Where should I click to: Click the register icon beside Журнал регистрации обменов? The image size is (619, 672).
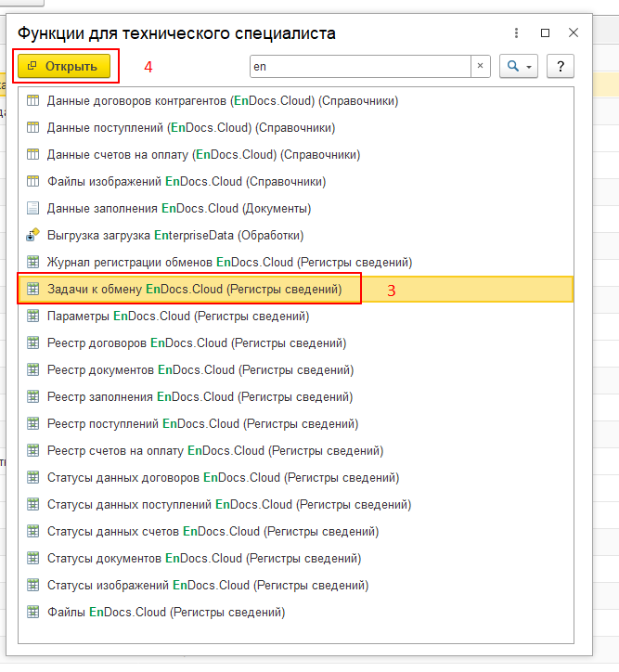[33, 262]
